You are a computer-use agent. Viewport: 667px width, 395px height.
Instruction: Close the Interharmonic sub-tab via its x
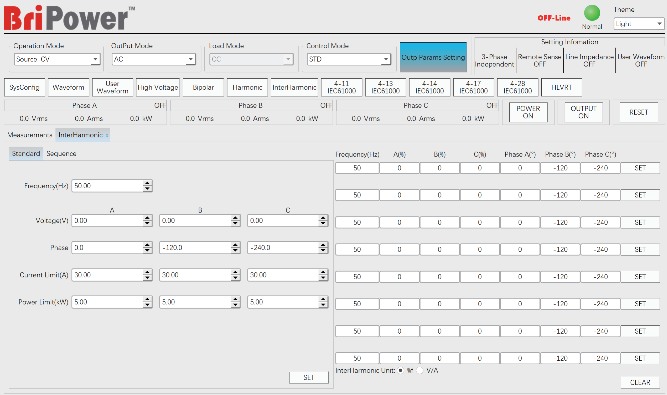pyautogui.click(x=107, y=135)
